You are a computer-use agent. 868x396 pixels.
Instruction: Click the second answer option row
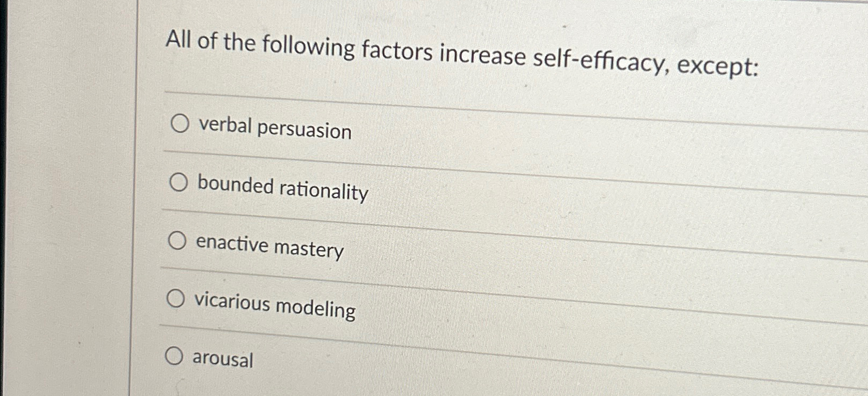pyautogui.click(x=282, y=188)
